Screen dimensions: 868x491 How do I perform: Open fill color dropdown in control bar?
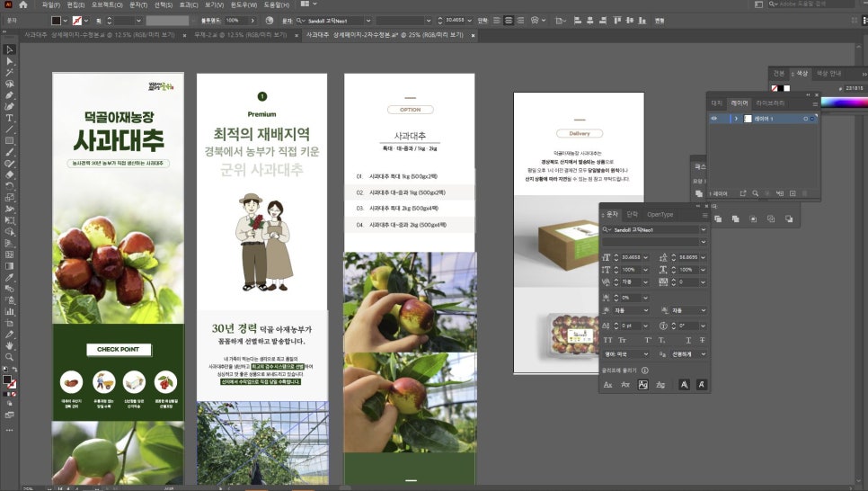click(66, 21)
